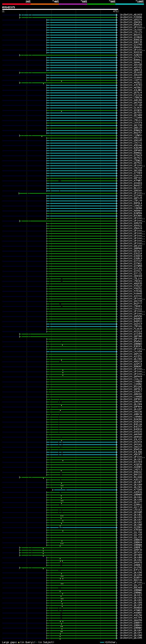Viewport: 146px width, 644px height.
Task: Select hit UniRef100_P32324
Action: coord(131,95)
